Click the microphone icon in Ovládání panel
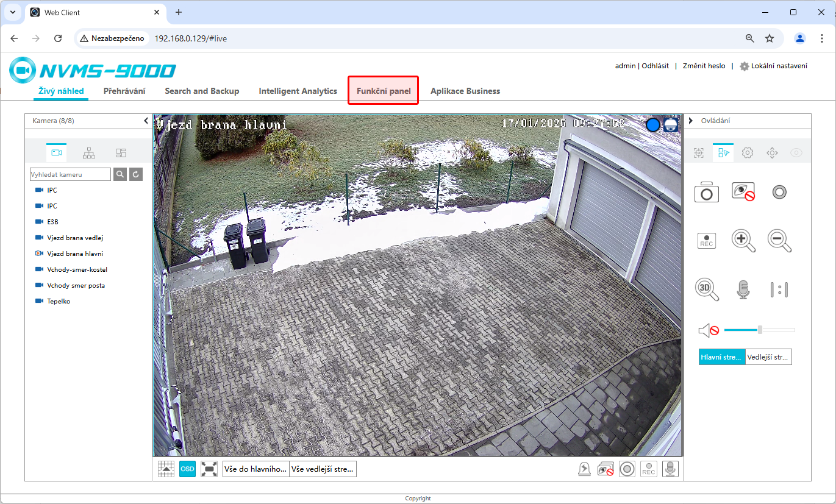This screenshot has height=504, width=836. (x=743, y=289)
